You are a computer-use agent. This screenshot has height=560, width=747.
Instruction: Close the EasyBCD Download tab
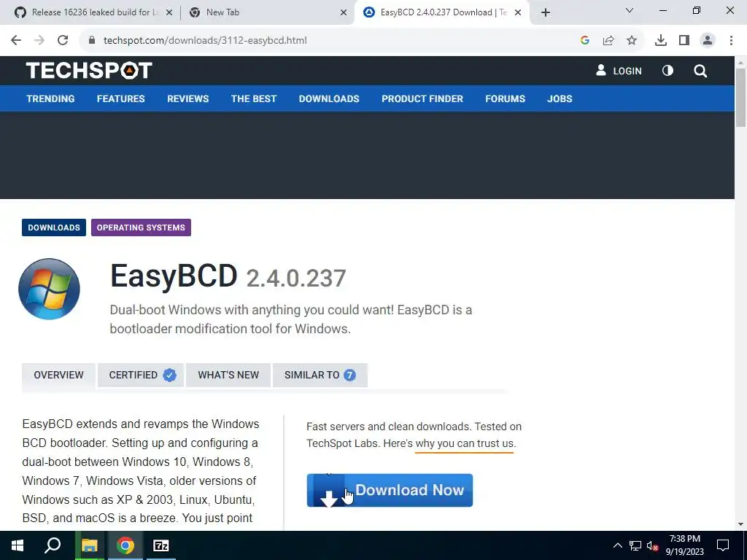tap(518, 13)
